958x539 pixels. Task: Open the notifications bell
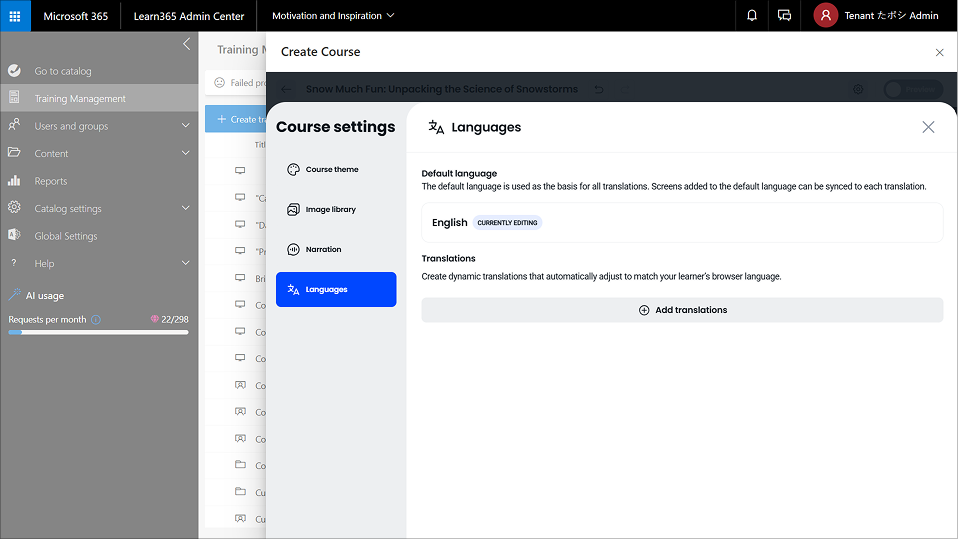(x=752, y=16)
